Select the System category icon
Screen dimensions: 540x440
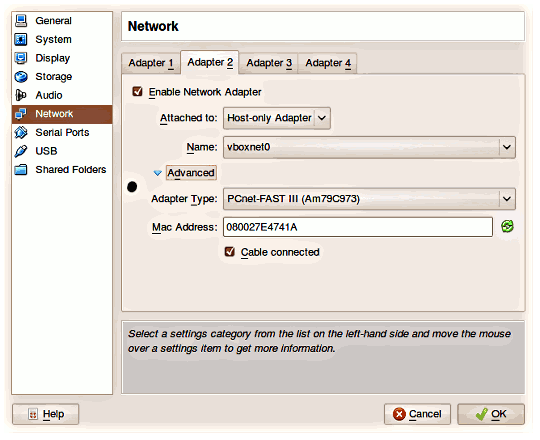pyautogui.click(x=21, y=39)
